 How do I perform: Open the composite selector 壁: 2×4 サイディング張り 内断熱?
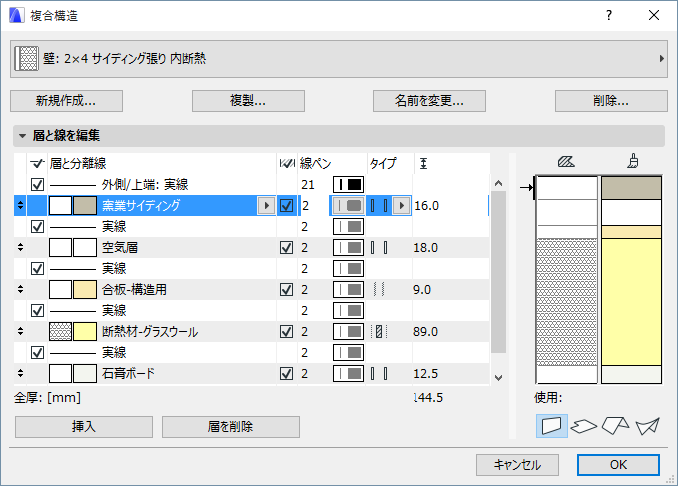click(x=339, y=59)
